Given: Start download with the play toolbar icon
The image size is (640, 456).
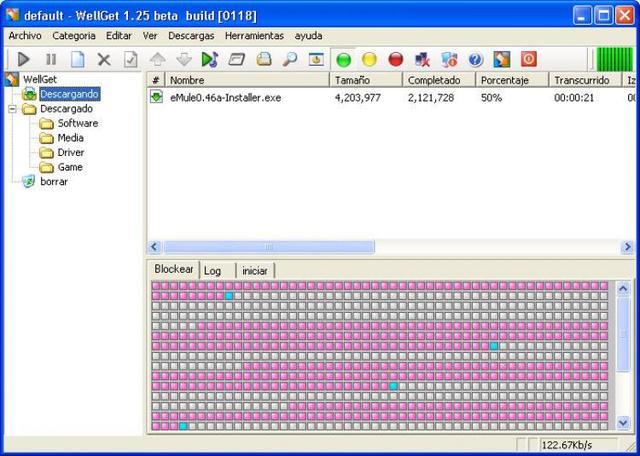Looking at the screenshot, I should click(x=24, y=60).
